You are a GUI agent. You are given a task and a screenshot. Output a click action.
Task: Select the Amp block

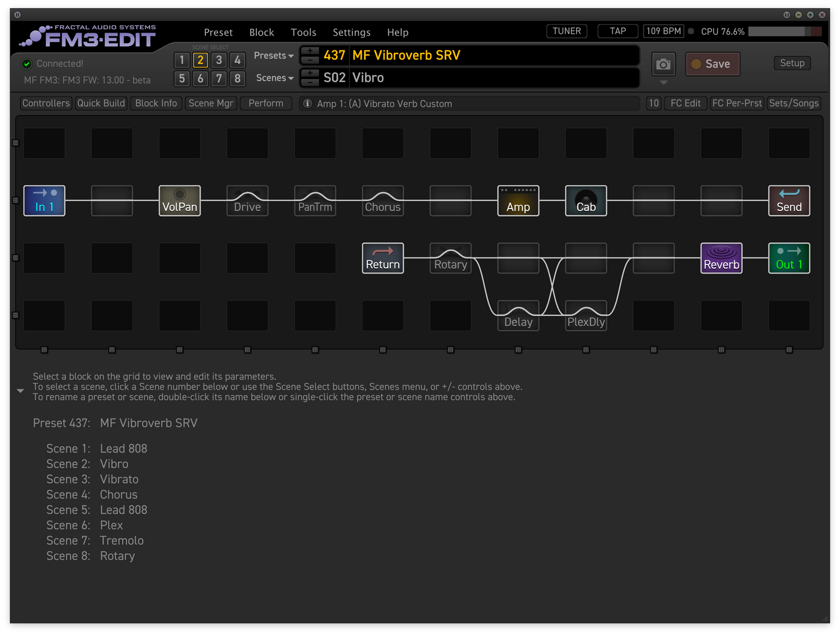518,200
